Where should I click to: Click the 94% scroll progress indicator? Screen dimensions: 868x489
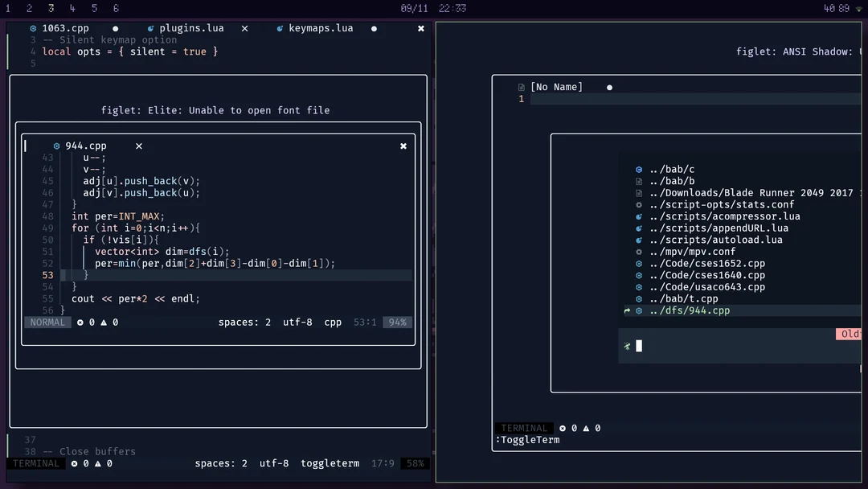coord(396,322)
